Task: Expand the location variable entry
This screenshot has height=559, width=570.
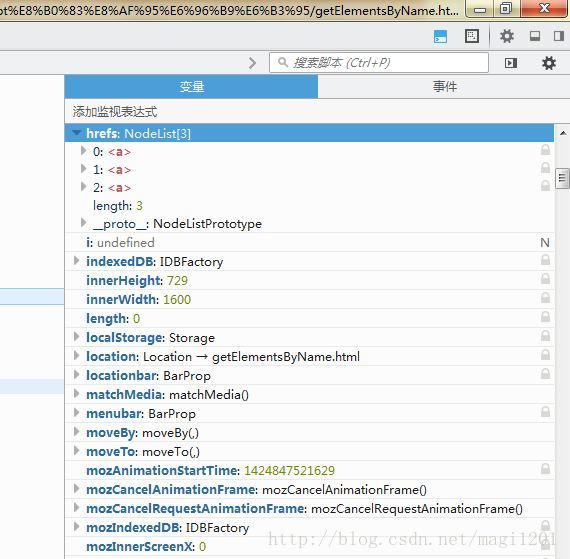Action: click(x=76, y=355)
